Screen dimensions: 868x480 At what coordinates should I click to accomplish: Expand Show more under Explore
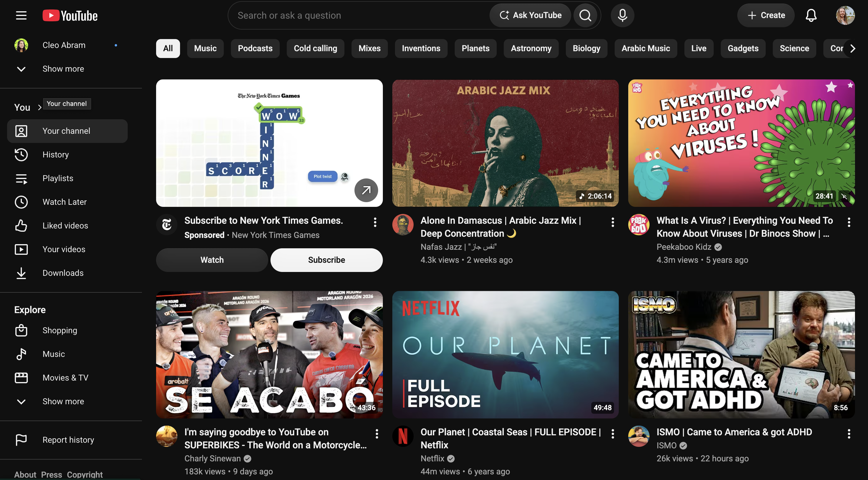(x=67, y=401)
